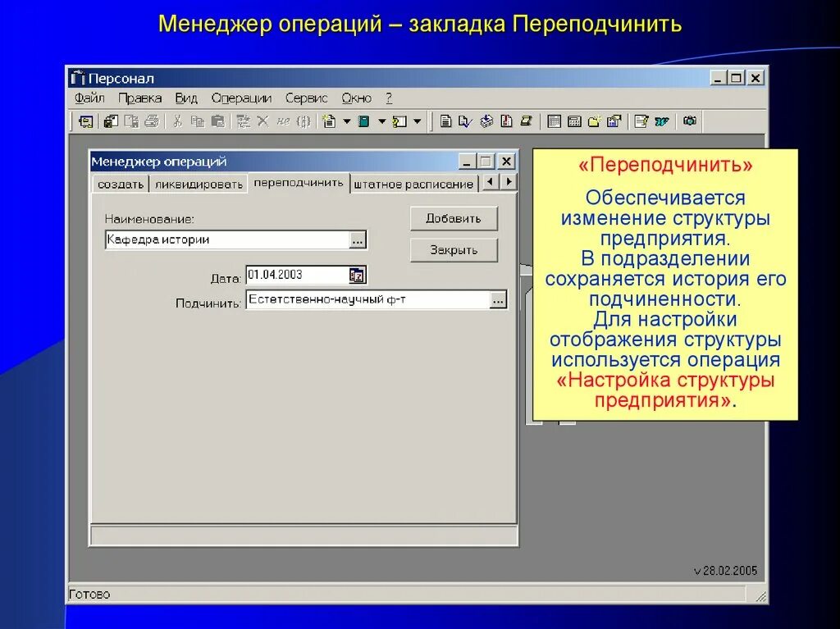Image resolution: width=840 pixels, height=629 pixels.
Task: Click the camera toolbar icon
Action: [689, 121]
